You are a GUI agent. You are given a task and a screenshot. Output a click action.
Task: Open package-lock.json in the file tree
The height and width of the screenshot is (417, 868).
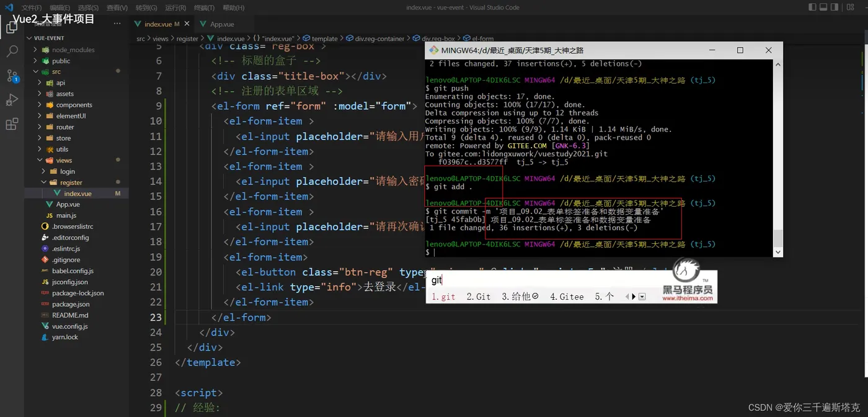[77, 293]
